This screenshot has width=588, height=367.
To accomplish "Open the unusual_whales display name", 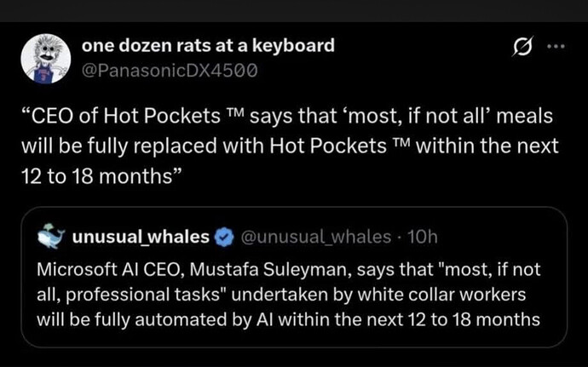I will point(138,235).
